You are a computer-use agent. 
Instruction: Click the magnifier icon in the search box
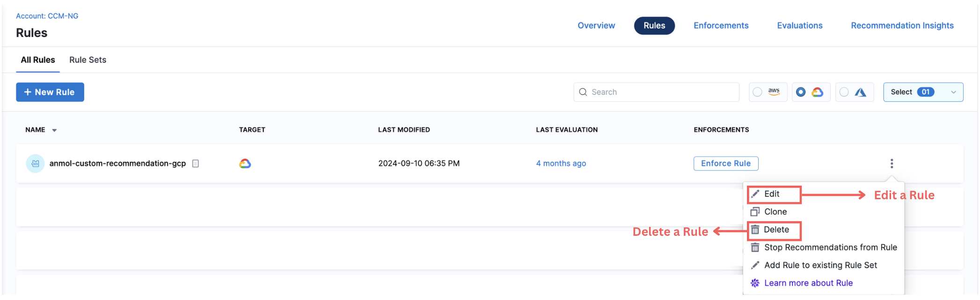tap(583, 92)
